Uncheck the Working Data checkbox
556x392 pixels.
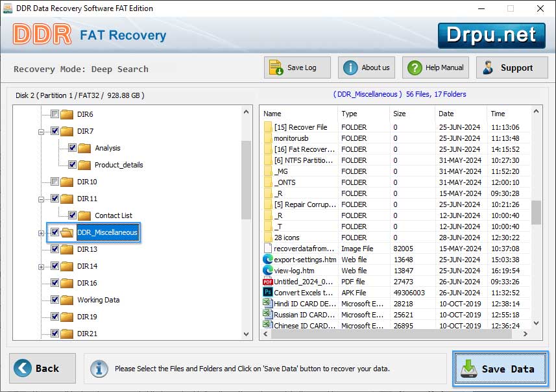tap(54, 299)
